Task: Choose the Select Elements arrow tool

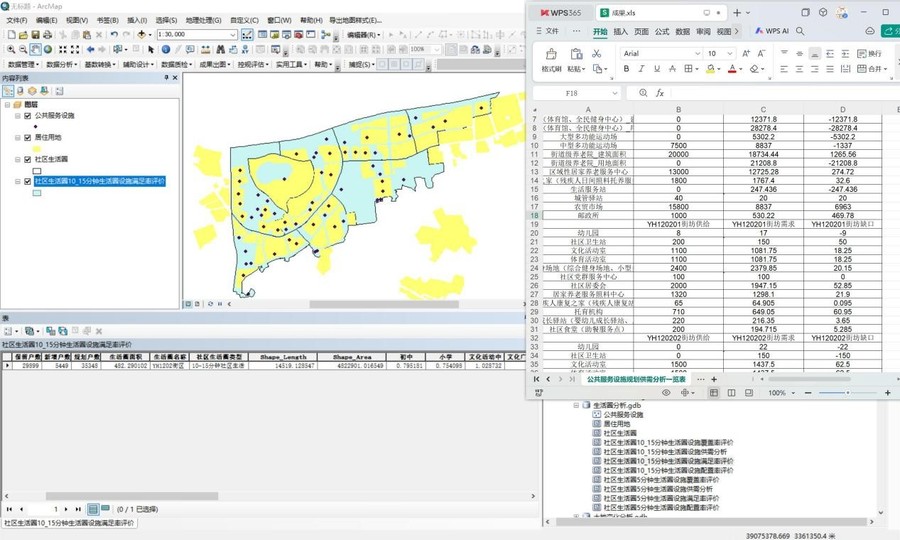Action: (151, 50)
